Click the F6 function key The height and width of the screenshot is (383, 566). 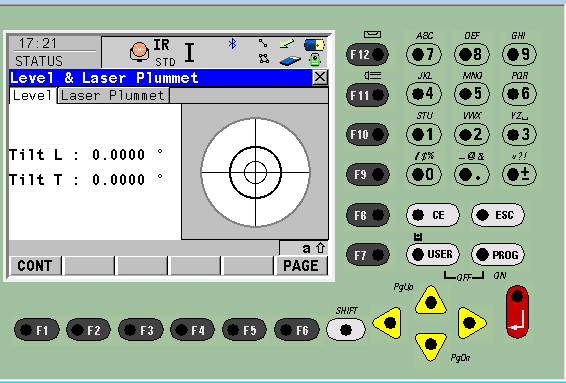296,330
